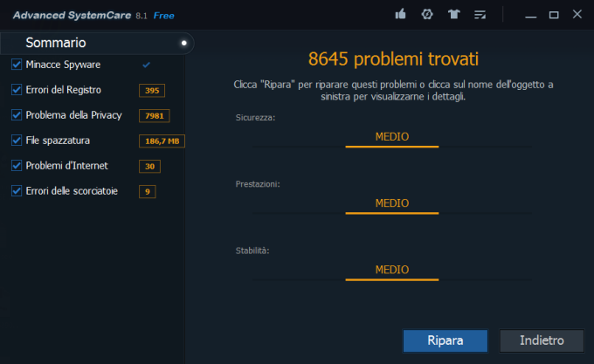Image resolution: width=594 pixels, height=364 pixels.
Task: Open File spazzatura details
Action: (x=58, y=141)
